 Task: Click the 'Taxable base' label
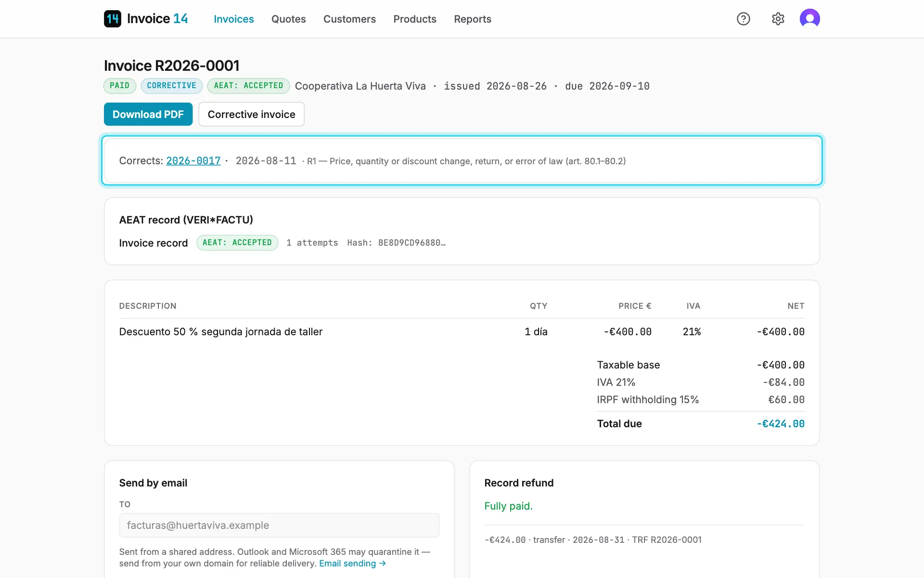[629, 365]
